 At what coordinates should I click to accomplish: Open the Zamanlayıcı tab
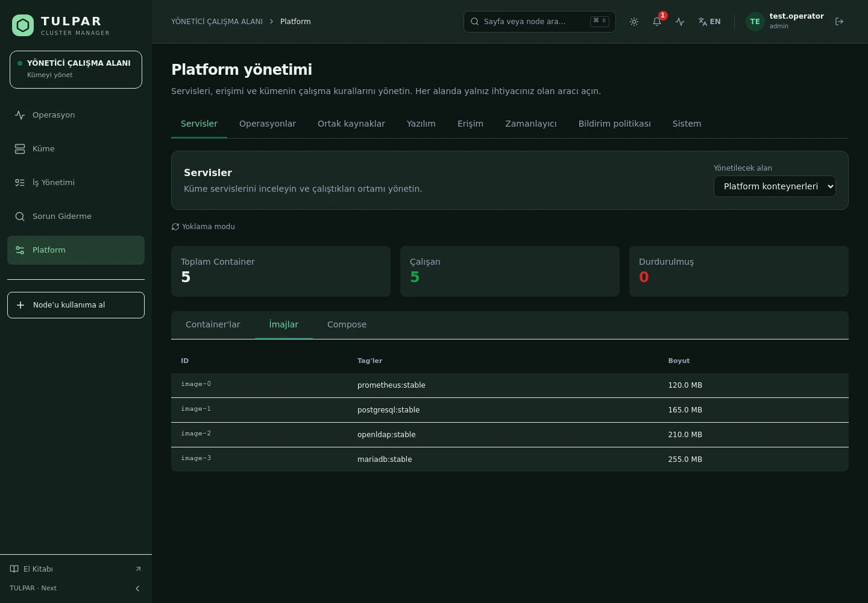tap(531, 124)
